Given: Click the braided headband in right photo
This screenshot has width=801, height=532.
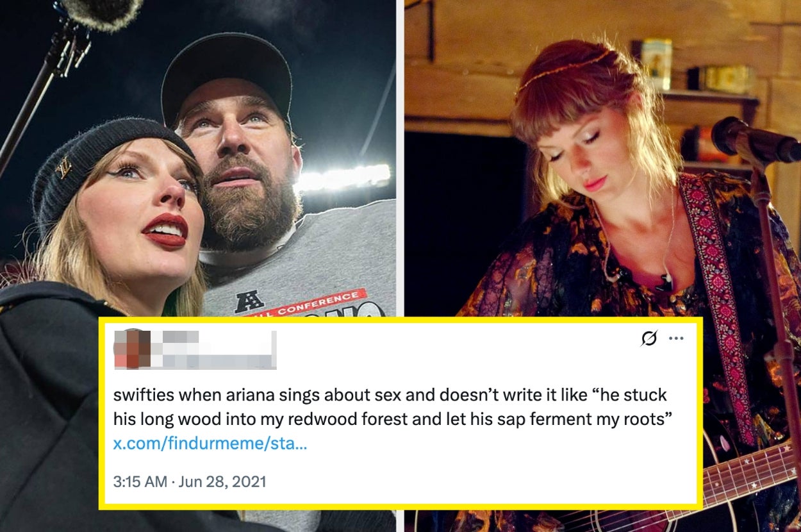Looking at the screenshot, I should [x=564, y=71].
